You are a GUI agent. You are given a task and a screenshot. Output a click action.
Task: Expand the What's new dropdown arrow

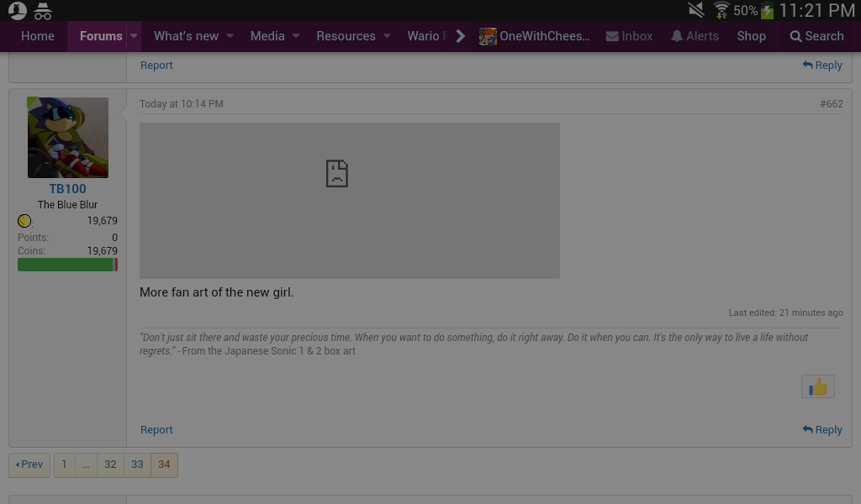coord(230,36)
